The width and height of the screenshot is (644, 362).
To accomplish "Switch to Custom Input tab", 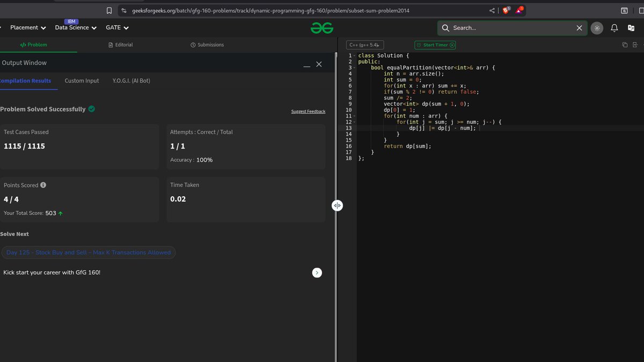I will (82, 80).
